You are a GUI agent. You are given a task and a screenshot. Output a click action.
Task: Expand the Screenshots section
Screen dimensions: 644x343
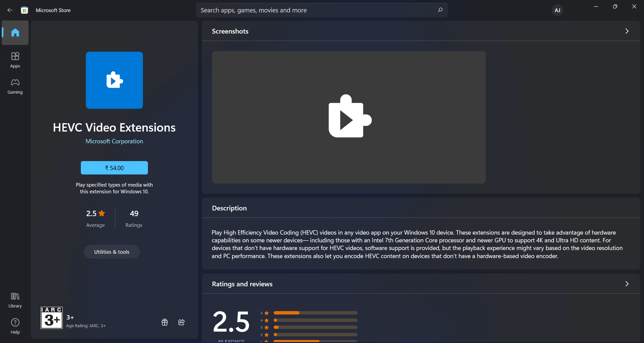pyautogui.click(x=627, y=31)
